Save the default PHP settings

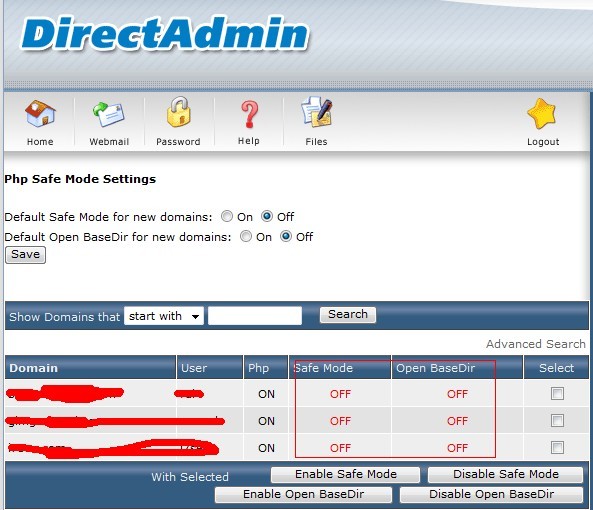point(25,254)
